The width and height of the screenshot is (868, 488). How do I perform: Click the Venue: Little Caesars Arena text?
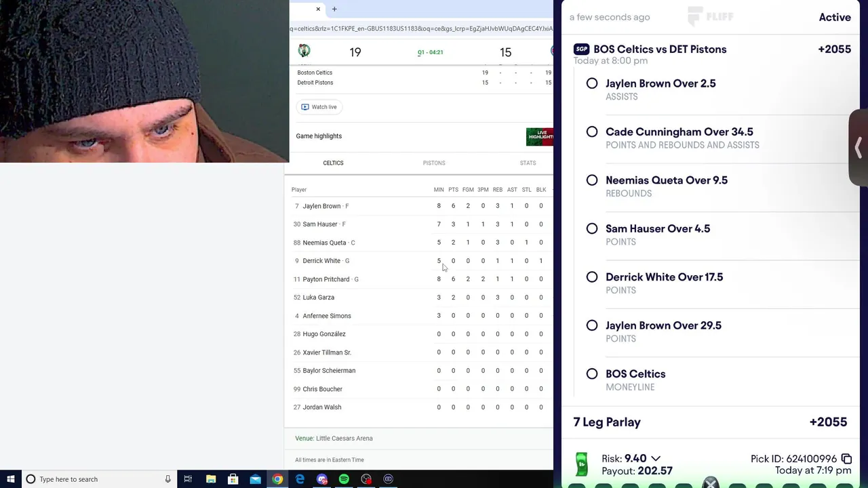tap(334, 439)
